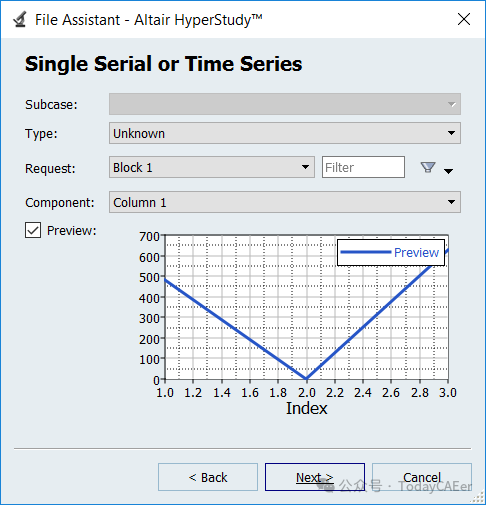Open the Type dropdown showing Unknown
Screen dimensions: 486x505
point(285,133)
